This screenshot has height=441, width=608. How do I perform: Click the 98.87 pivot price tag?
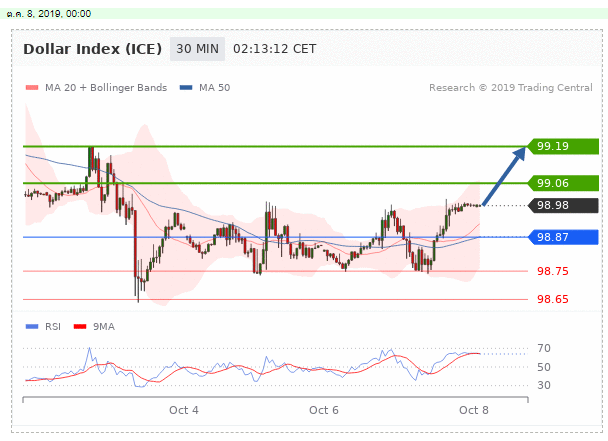(x=563, y=237)
